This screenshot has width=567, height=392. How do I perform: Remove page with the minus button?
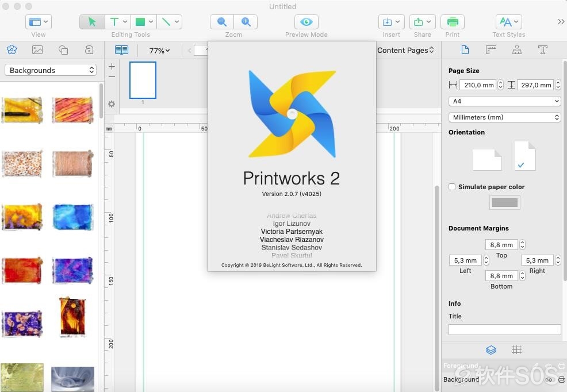pos(112,77)
